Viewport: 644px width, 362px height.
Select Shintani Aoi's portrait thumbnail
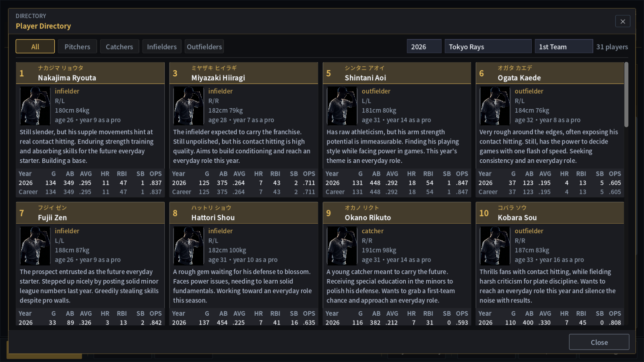(342, 106)
